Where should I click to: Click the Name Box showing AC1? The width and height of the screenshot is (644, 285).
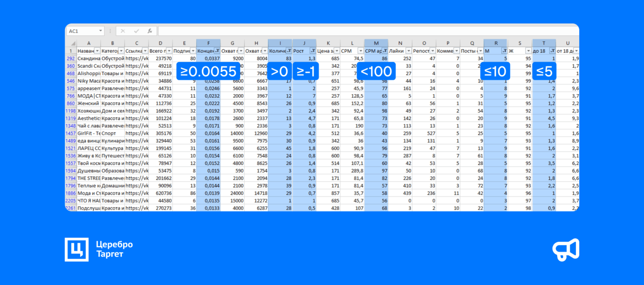tap(82, 31)
